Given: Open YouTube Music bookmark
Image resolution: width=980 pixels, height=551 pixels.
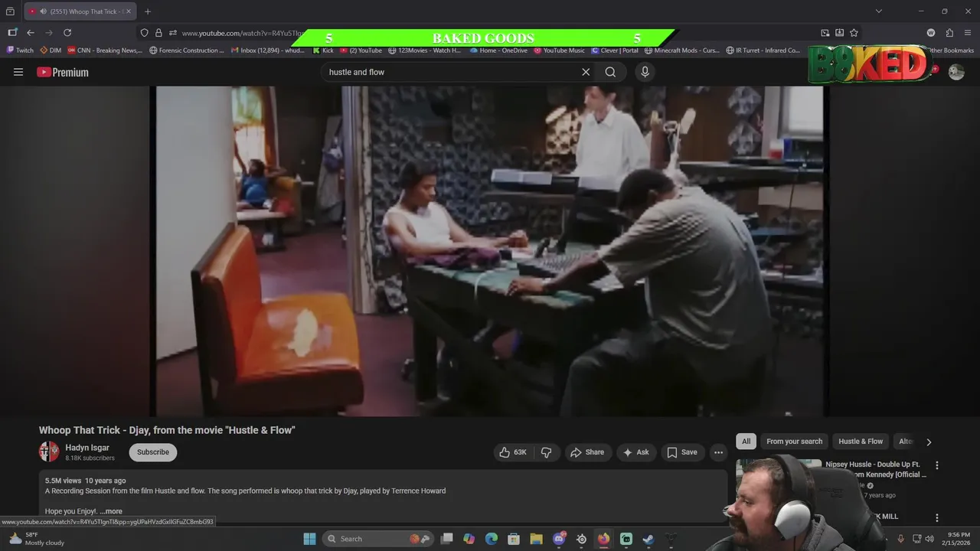Looking at the screenshot, I should point(559,51).
